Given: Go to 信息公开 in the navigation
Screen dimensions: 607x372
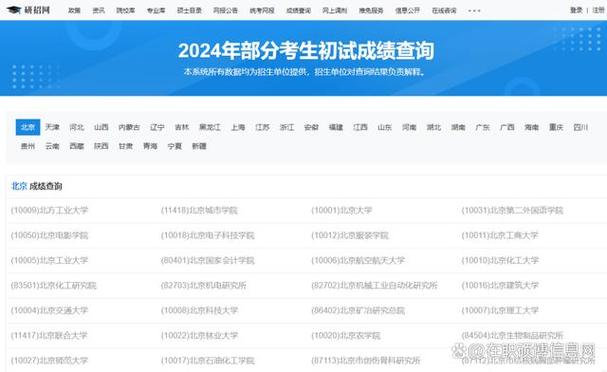Looking at the screenshot, I should pyautogui.click(x=407, y=10).
